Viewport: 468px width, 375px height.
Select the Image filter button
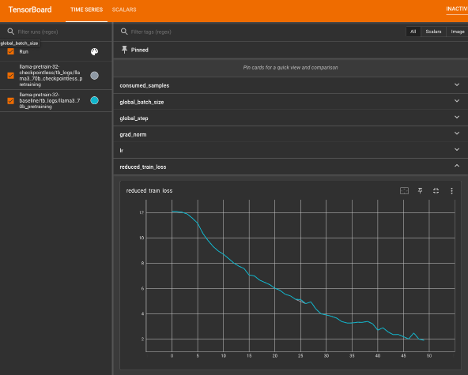point(457,32)
